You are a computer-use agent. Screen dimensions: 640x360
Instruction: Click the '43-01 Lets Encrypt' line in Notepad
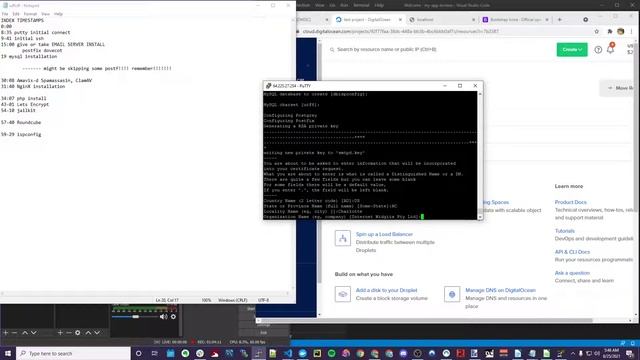point(25,104)
